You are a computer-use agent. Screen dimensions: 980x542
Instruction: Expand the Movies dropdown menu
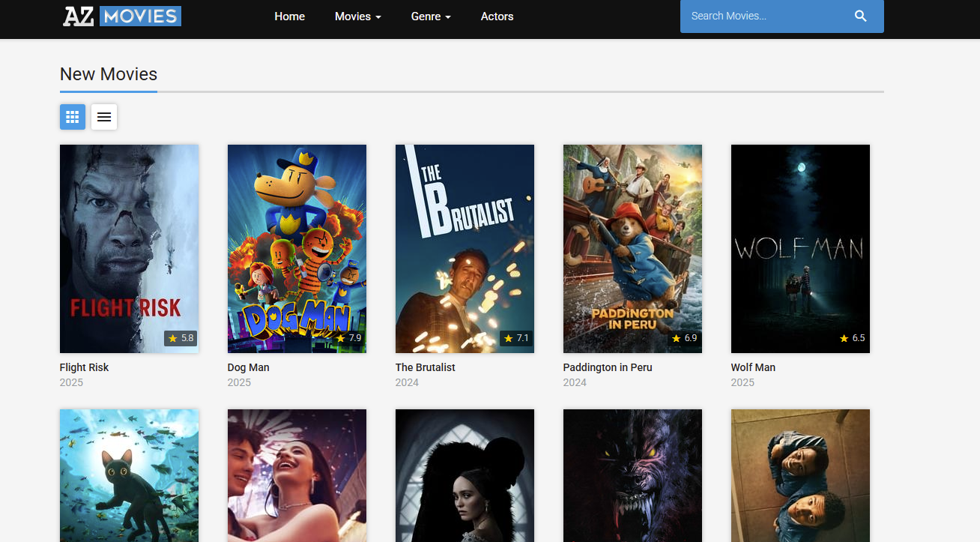[x=358, y=16]
